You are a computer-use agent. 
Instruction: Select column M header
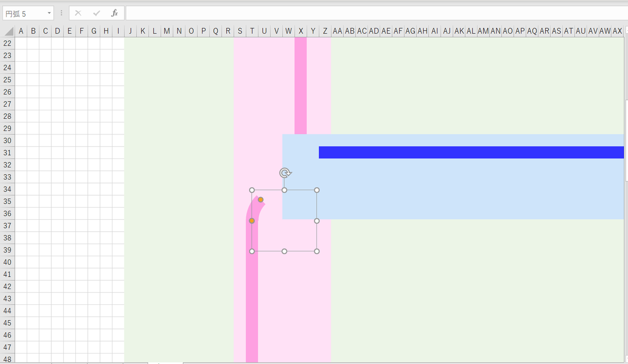(167, 31)
